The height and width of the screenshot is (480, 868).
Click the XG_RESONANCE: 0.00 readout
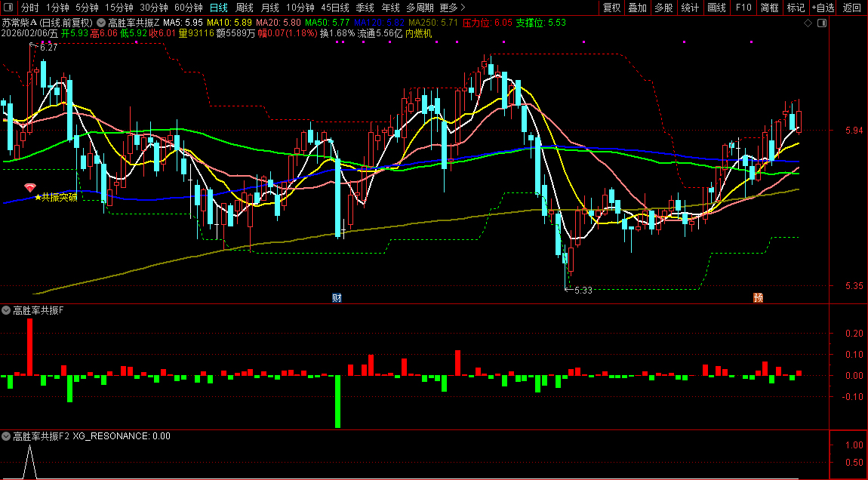tap(122, 436)
